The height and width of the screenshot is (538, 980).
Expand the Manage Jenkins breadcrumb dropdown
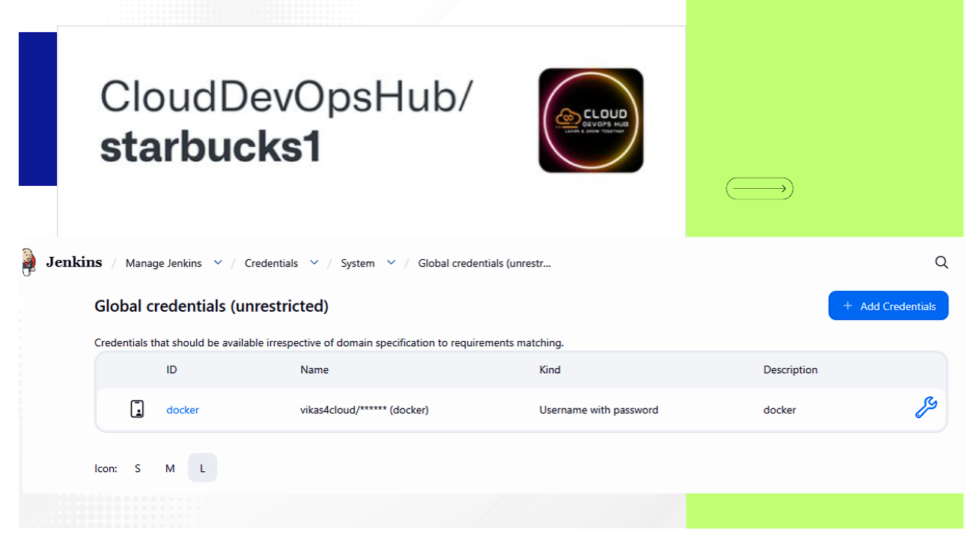point(218,262)
